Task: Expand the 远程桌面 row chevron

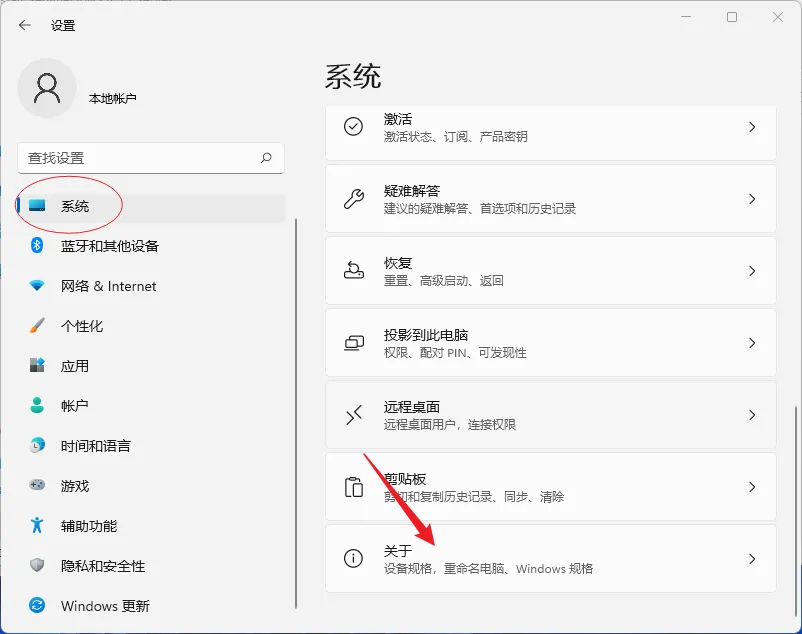Action: 752,415
